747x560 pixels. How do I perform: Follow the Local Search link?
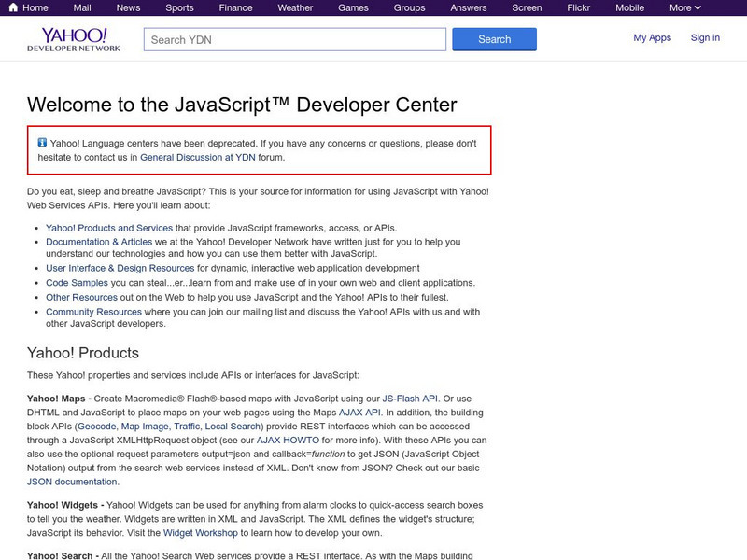(233, 427)
